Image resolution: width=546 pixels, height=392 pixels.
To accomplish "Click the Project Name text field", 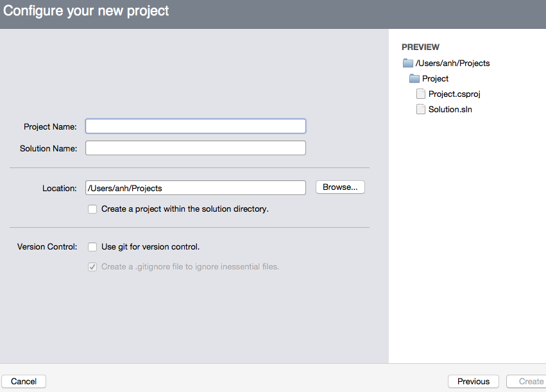I will 196,126.
